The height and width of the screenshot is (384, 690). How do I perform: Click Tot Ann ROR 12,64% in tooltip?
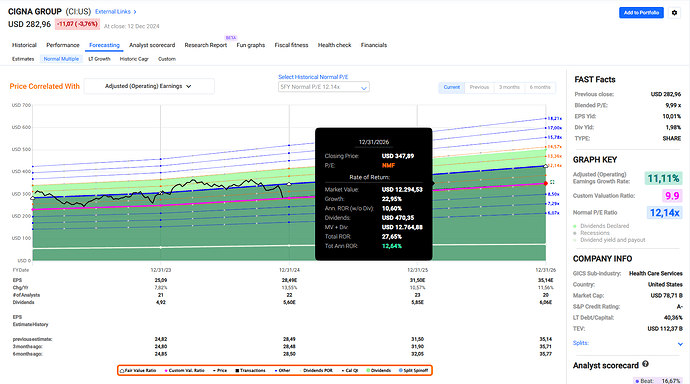(392, 246)
